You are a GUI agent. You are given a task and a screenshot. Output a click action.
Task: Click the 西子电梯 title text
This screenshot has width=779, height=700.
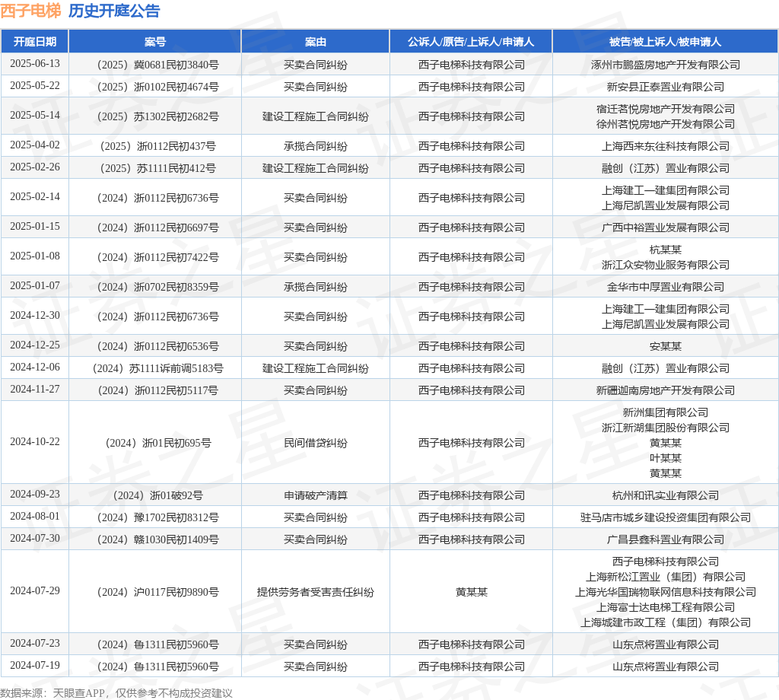30,11
